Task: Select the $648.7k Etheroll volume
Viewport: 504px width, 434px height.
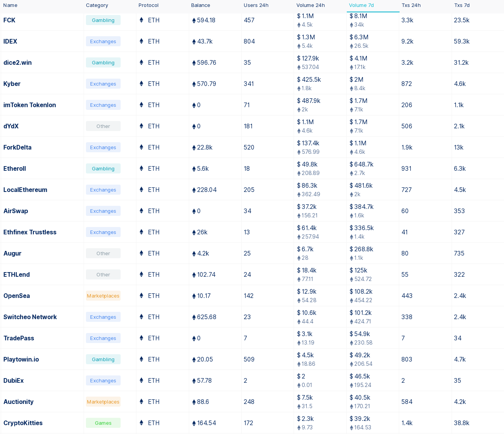Action: 361,164
